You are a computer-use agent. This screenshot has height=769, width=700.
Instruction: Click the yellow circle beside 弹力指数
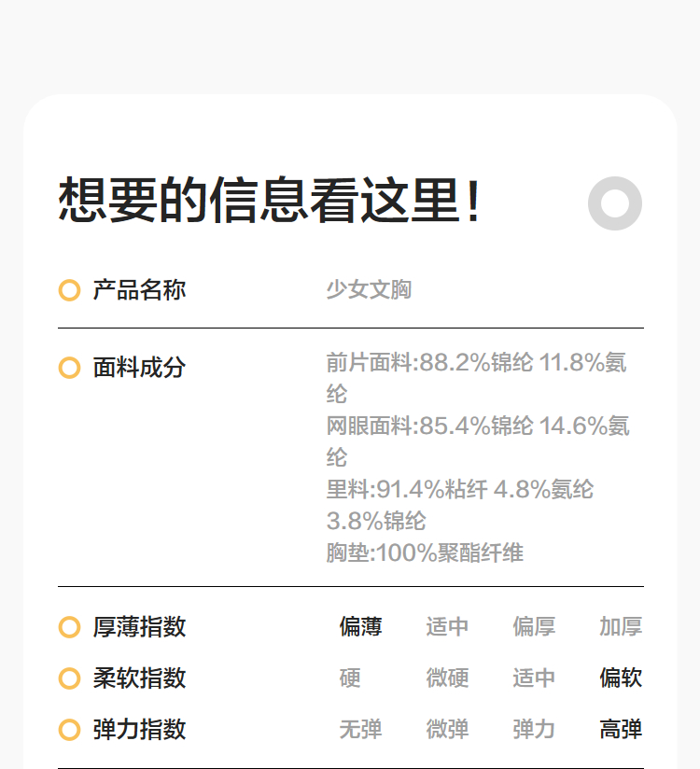pos(69,730)
